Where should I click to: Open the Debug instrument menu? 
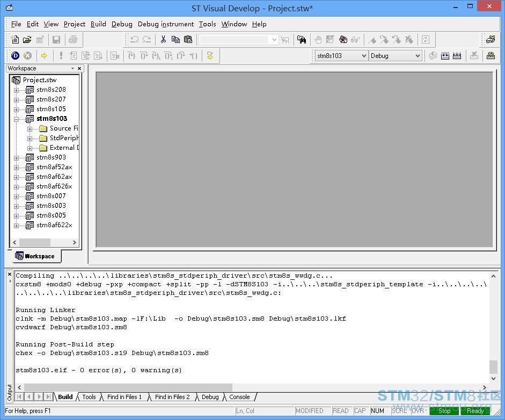click(165, 24)
